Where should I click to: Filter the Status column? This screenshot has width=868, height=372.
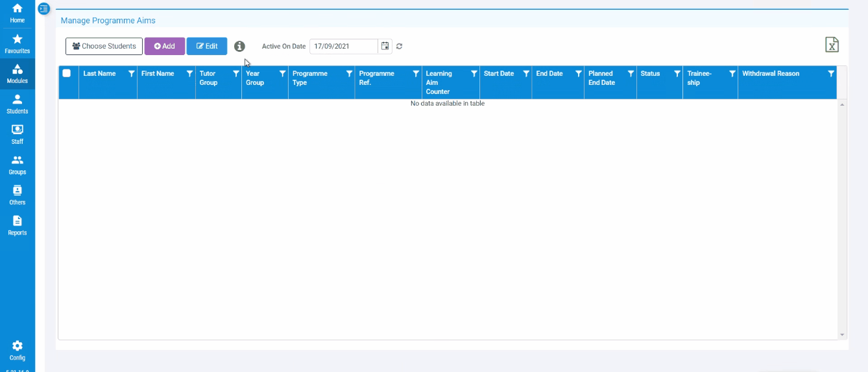(x=677, y=74)
